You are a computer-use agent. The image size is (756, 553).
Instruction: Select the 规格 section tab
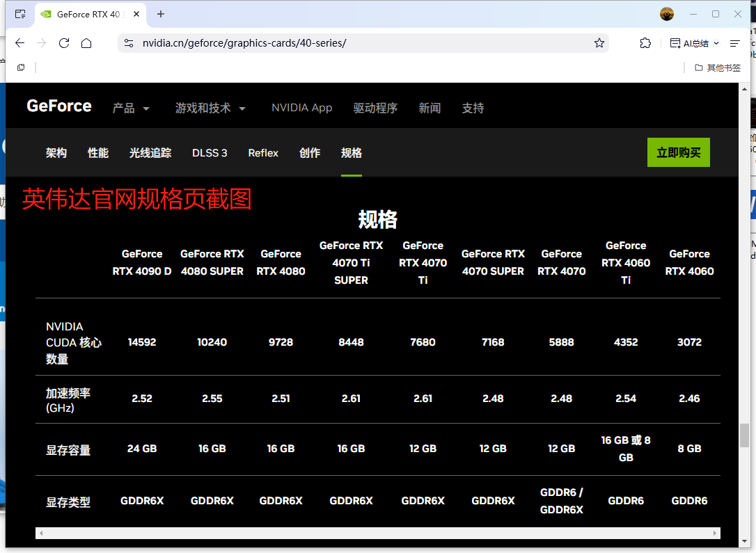click(x=352, y=153)
